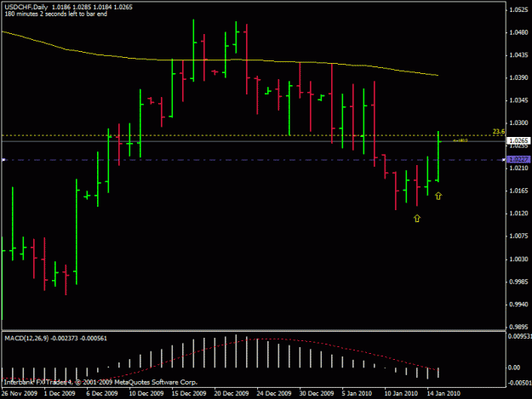Click the 0.00 MACD scale value
This screenshot has width=532, height=399.
[x=515, y=368]
